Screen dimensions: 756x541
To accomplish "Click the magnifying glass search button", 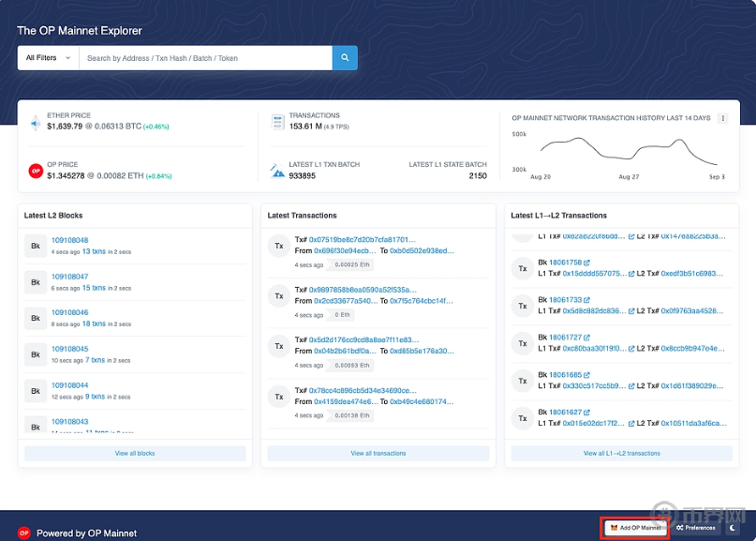I will click(345, 58).
